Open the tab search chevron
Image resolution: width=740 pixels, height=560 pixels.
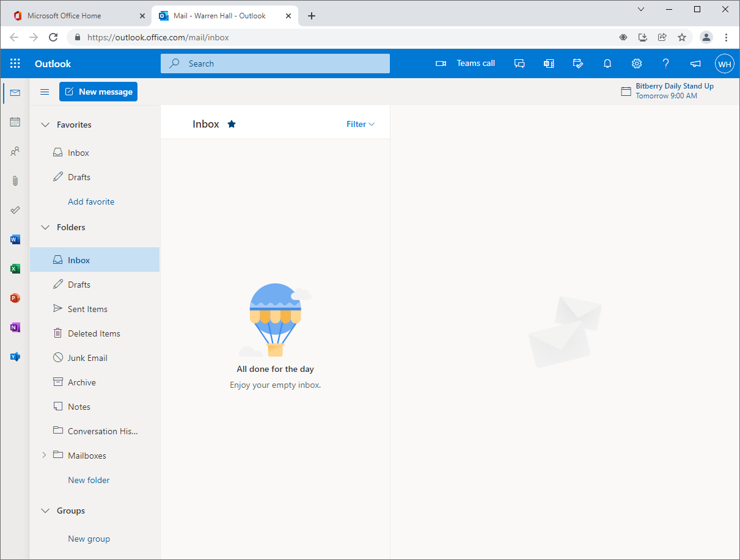pos(641,9)
